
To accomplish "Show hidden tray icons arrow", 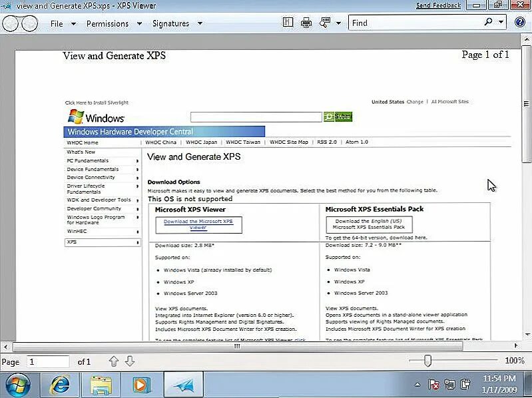I will tap(417, 385).
